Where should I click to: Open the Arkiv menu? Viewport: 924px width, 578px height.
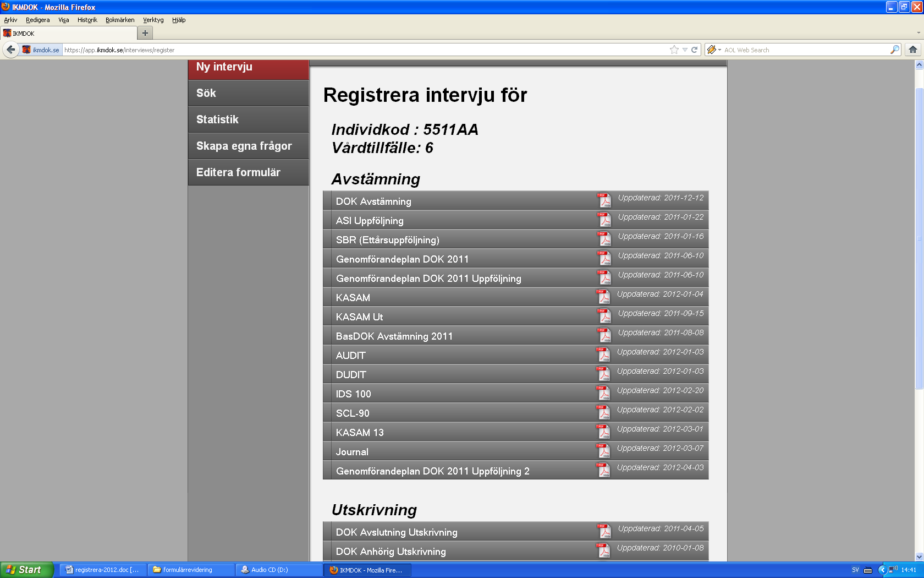(10, 20)
